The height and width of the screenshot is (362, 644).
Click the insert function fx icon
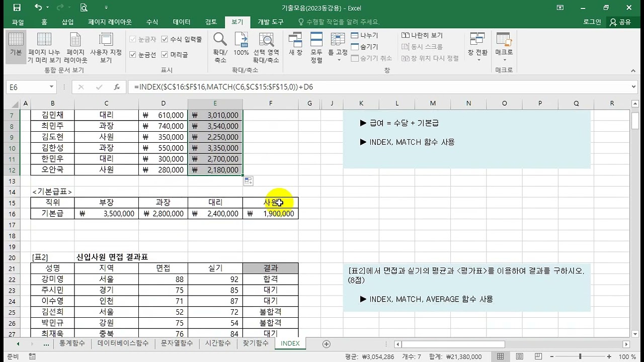pos(117,87)
